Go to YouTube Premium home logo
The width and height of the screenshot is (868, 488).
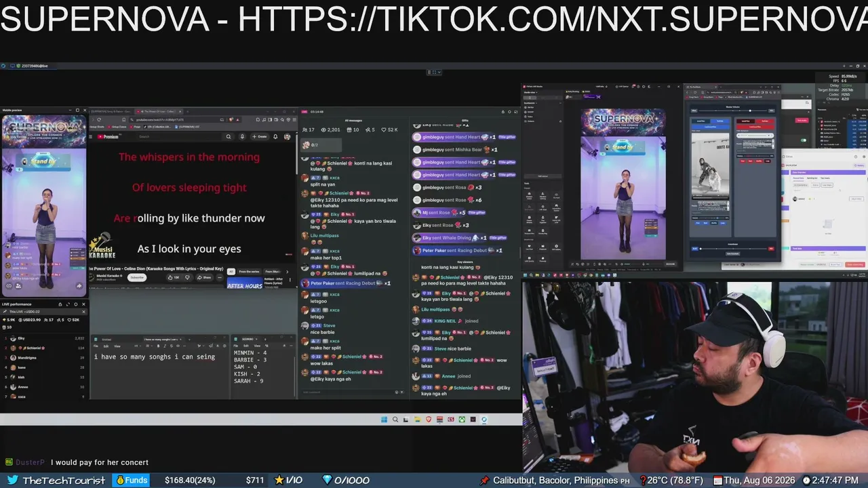click(108, 136)
